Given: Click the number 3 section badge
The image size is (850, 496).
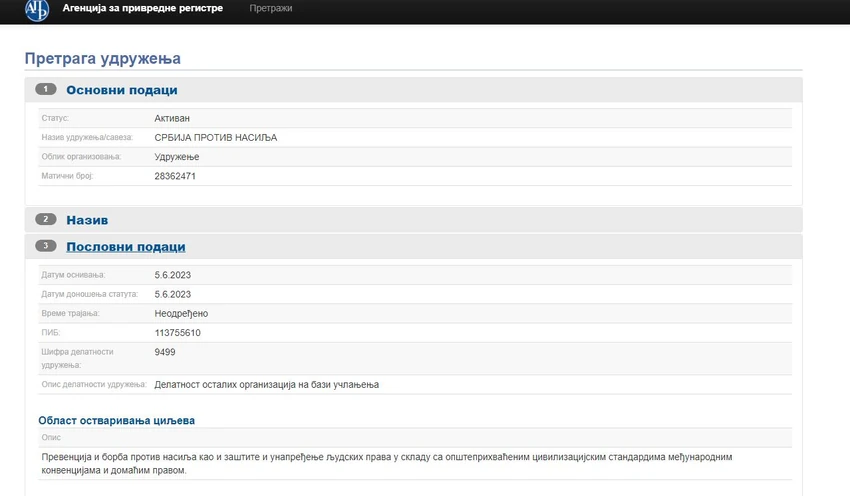Looking at the screenshot, I should coord(46,246).
